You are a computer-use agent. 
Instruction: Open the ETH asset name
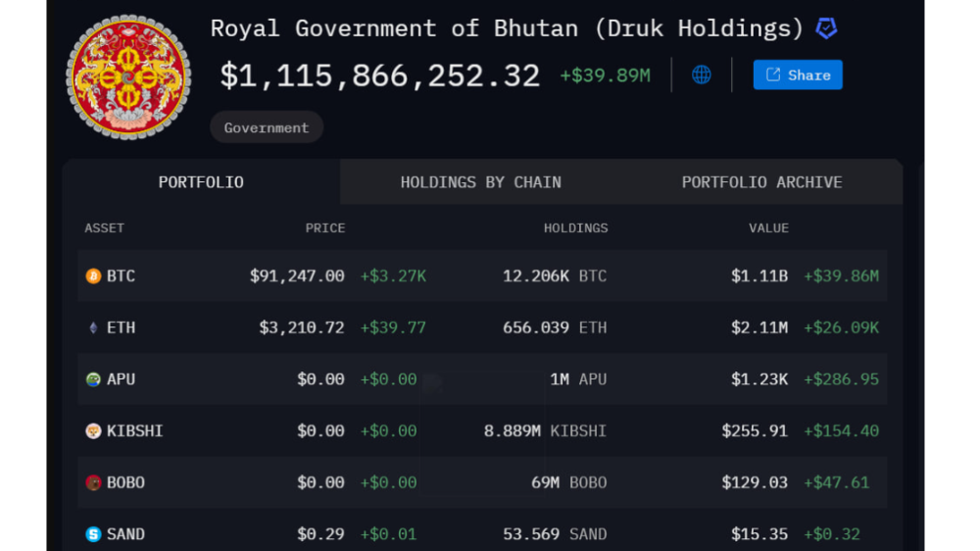(x=121, y=327)
